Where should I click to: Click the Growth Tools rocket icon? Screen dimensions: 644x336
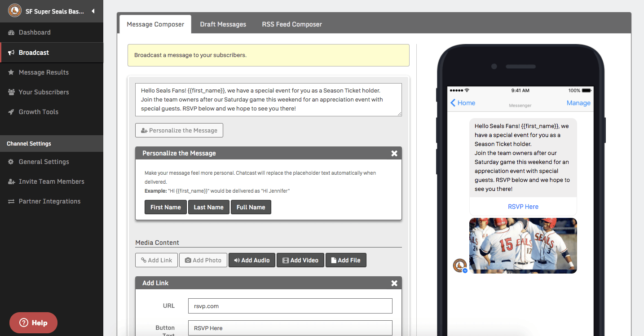[11, 112]
